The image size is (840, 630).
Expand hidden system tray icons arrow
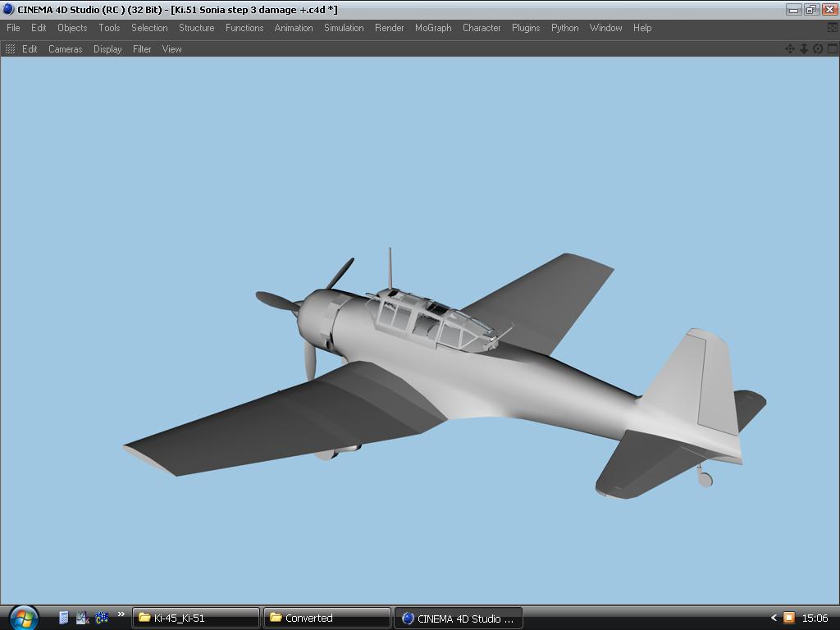(773, 618)
